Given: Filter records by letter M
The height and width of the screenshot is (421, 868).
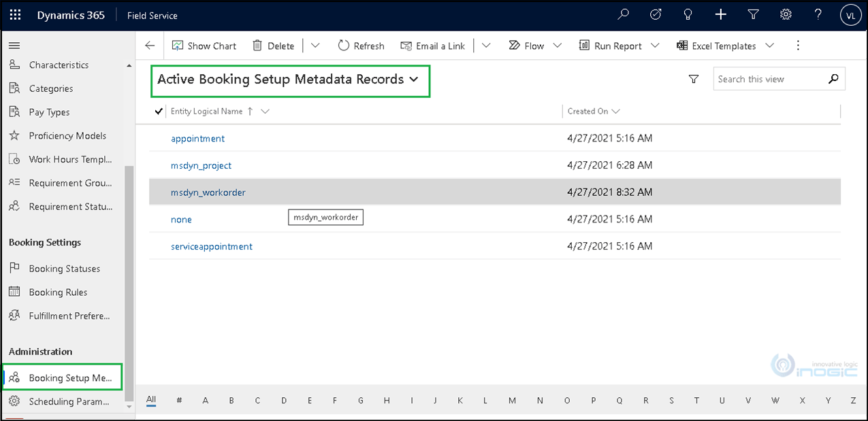Looking at the screenshot, I should [512, 401].
